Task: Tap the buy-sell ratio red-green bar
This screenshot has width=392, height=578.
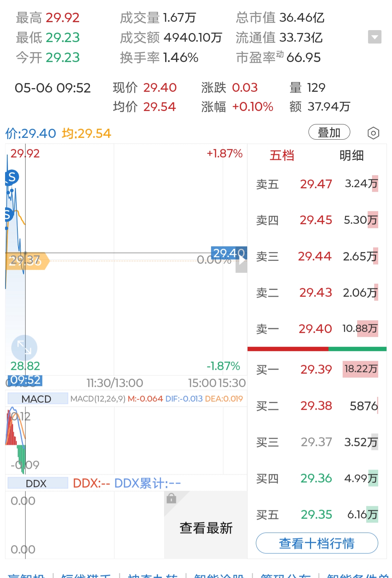Action: [x=317, y=349]
